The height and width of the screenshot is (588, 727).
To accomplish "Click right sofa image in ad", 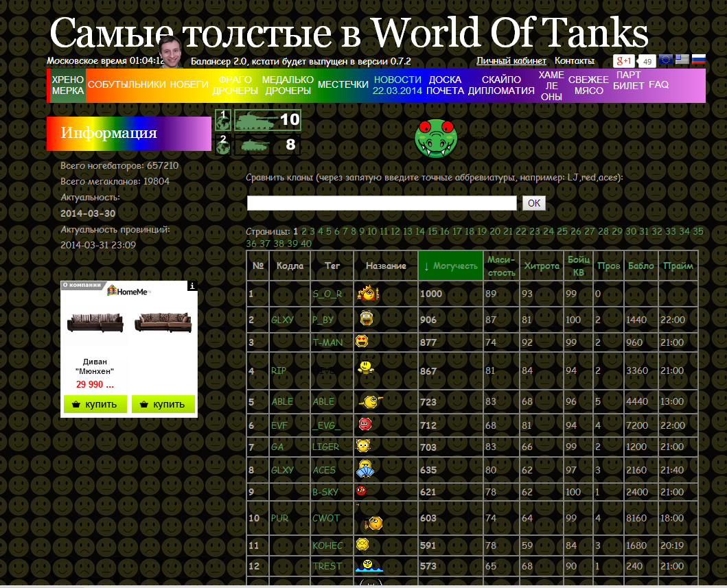I will pyautogui.click(x=163, y=322).
